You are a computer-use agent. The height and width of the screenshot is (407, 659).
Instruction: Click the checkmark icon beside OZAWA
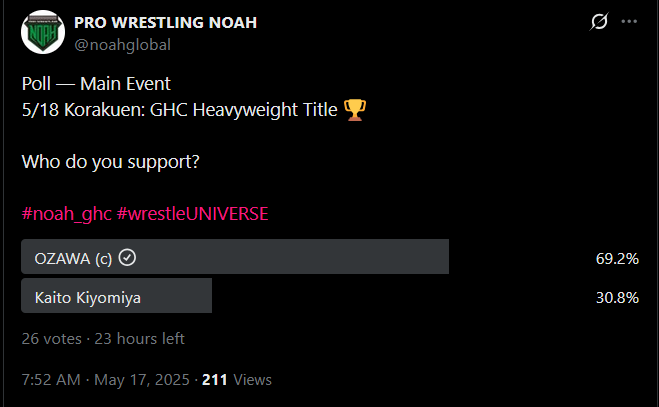[x=127, y=258]
